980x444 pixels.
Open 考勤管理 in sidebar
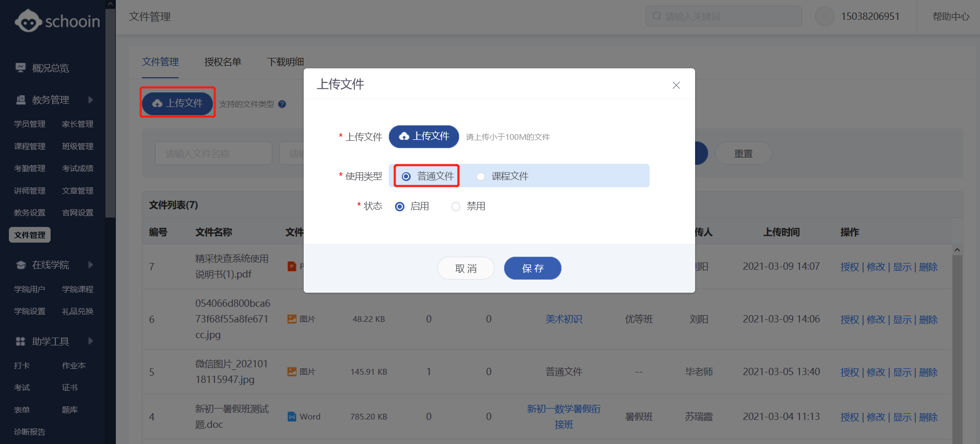(x=30, y=169)
